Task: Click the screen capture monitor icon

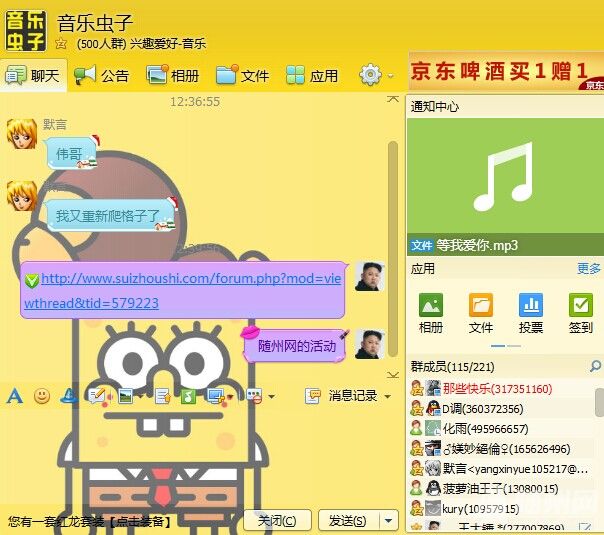Action: 216,396
